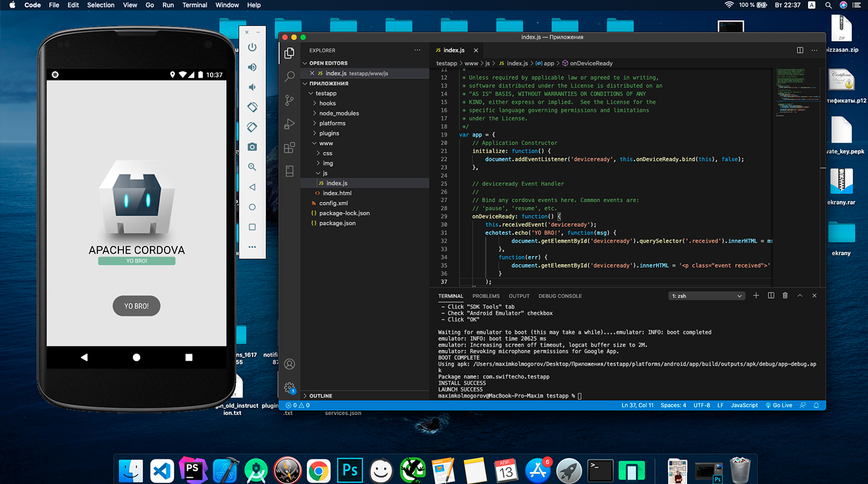The width and height of the screenshot is (868, 484).
Task: Switch to the DEBUG CONSOLE tab
Action: (560, 296)
